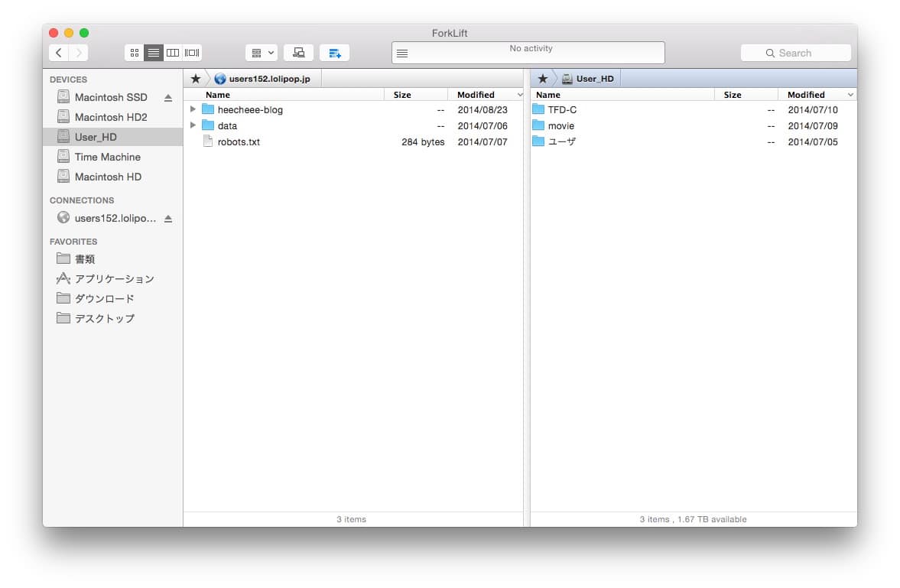Screen dimensions: 900x588
Task: Switch to icon view mode
Action: tap(135, 53)
